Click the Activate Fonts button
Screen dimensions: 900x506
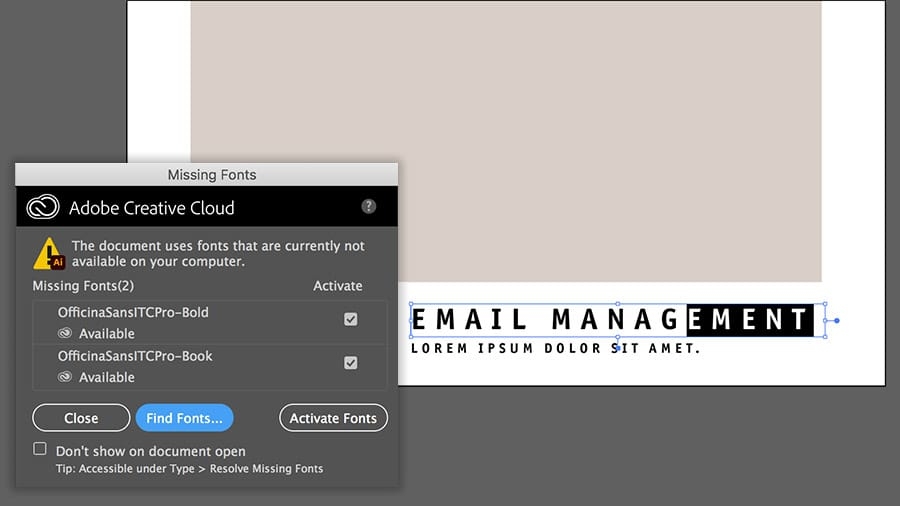(333, 418)
